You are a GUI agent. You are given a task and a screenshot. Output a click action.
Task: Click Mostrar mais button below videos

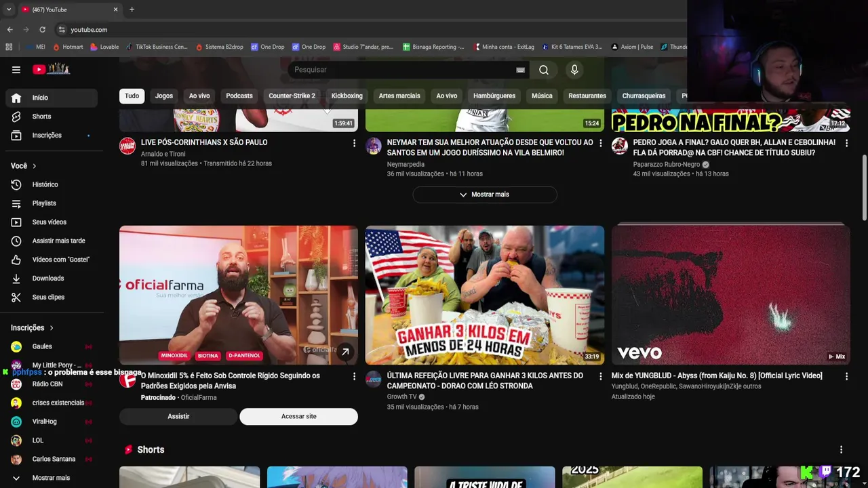click(485, 195)
